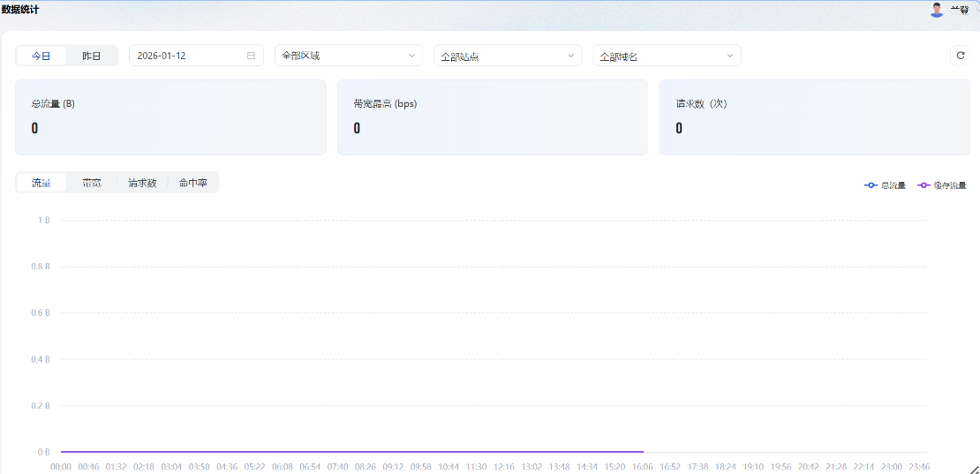This screenshot has width=980, height=474.
Task: Click the 2026-01-12 date input field
Action: click(x=185, y=56)
